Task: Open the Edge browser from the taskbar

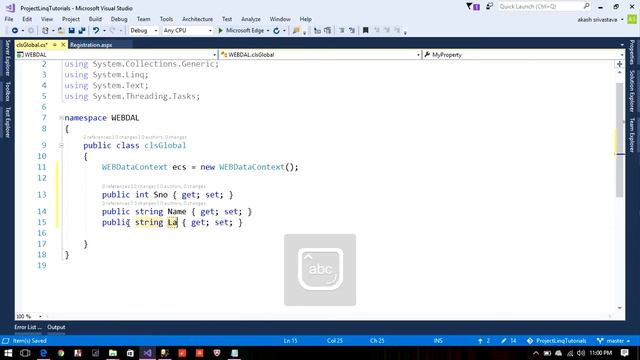Action: click(43, 353)
